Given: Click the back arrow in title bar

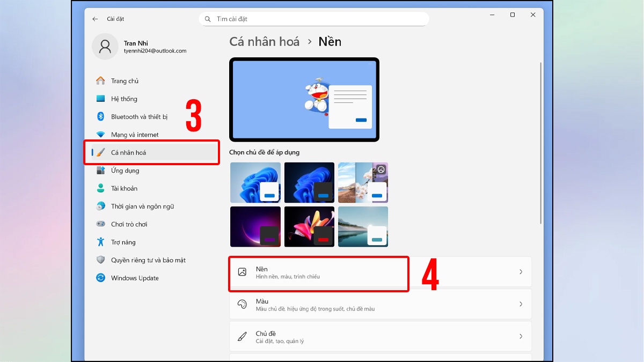Looking at the screenshot, I should pyautogui.click(x=95, y=19).
